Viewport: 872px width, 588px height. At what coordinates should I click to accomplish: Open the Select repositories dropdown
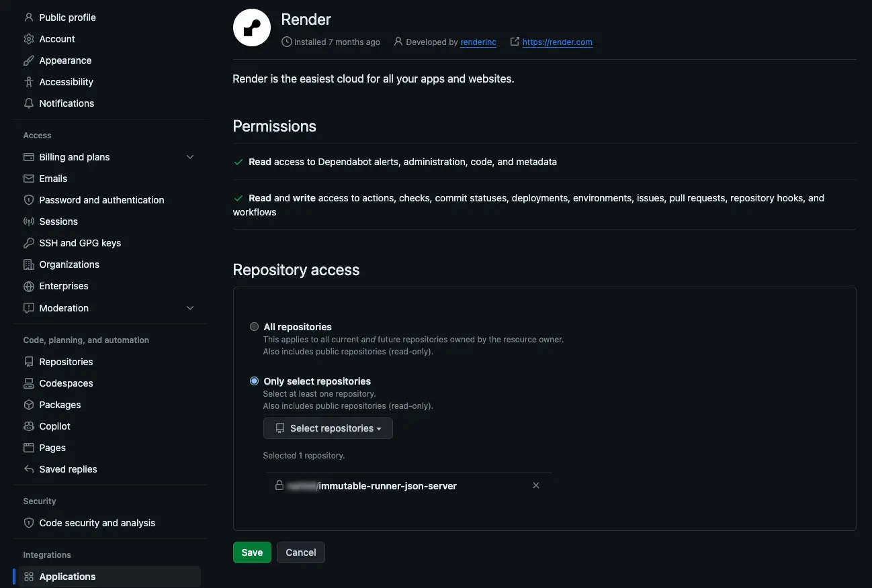[328, 428]
